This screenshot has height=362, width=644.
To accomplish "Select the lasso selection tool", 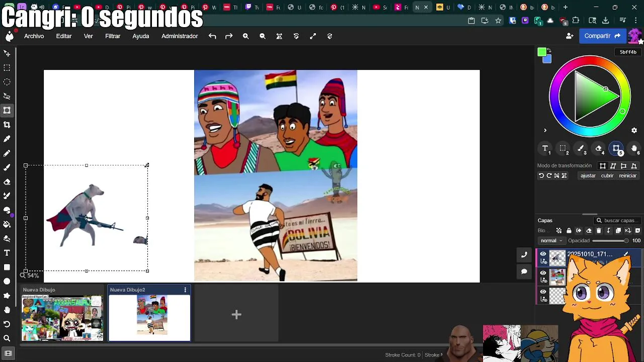I will 7,96.
